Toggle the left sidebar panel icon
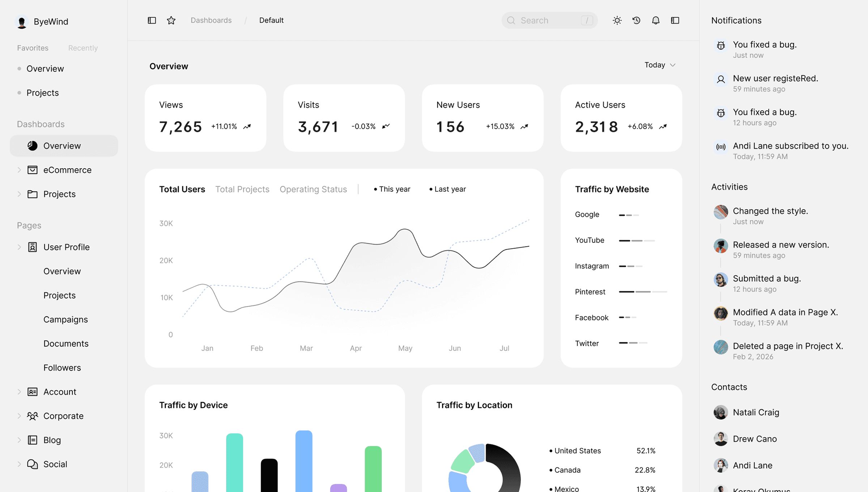The image size is (868, 492). [152, 20]
